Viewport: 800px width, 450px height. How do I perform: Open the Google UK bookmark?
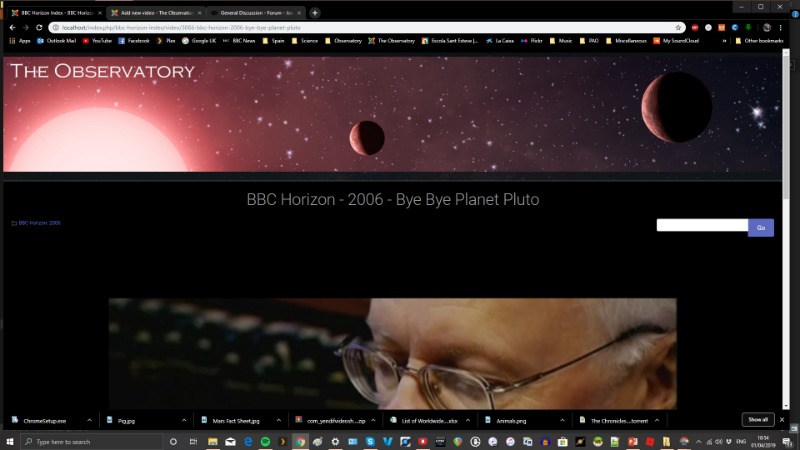(199, 41)
